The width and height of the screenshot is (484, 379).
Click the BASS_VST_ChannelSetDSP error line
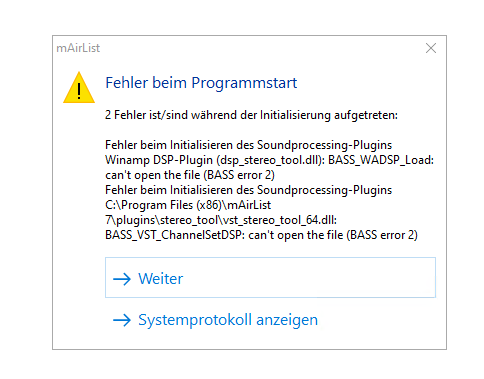pyautogui.click(x=261, y=235)
